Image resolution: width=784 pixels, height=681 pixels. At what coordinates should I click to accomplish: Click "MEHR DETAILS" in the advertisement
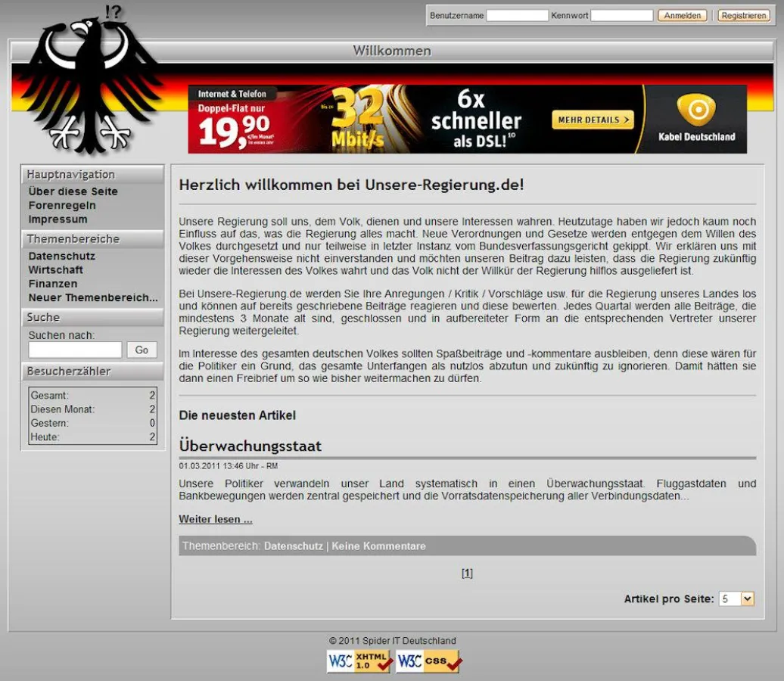pyautogui.click(x=593, y=120)
